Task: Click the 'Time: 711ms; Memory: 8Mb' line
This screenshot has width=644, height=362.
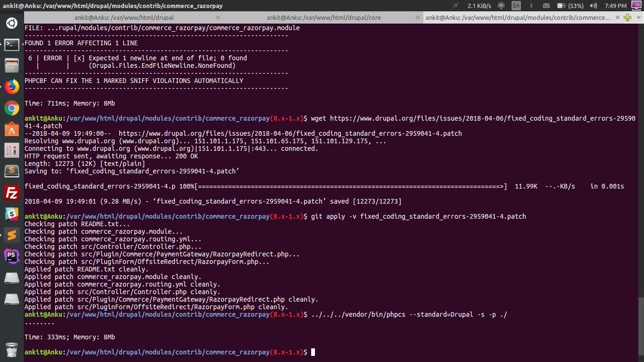Action: coord(70,103)
